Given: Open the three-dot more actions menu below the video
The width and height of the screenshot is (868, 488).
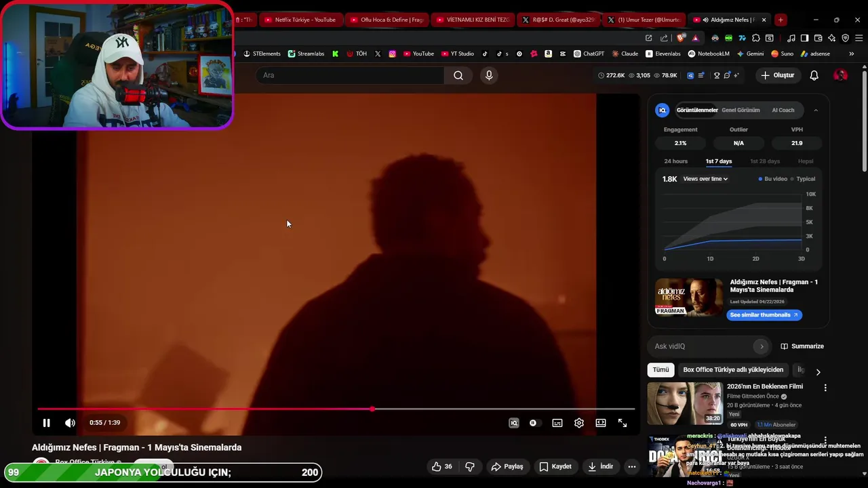Looking at the screenshot, I should pyautogui.click(x=632, y=466).
